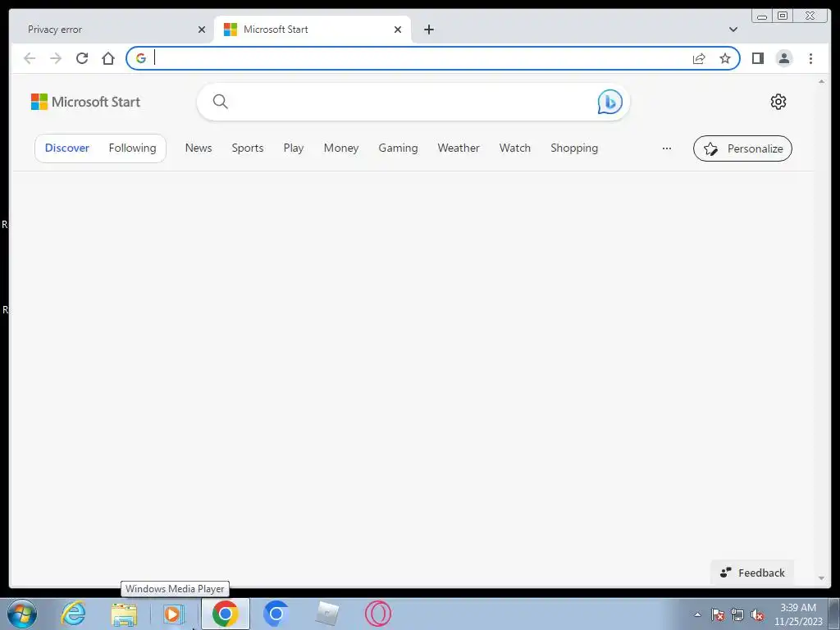Close the Microsoft Start tab
840x630 pixels.
398,30
